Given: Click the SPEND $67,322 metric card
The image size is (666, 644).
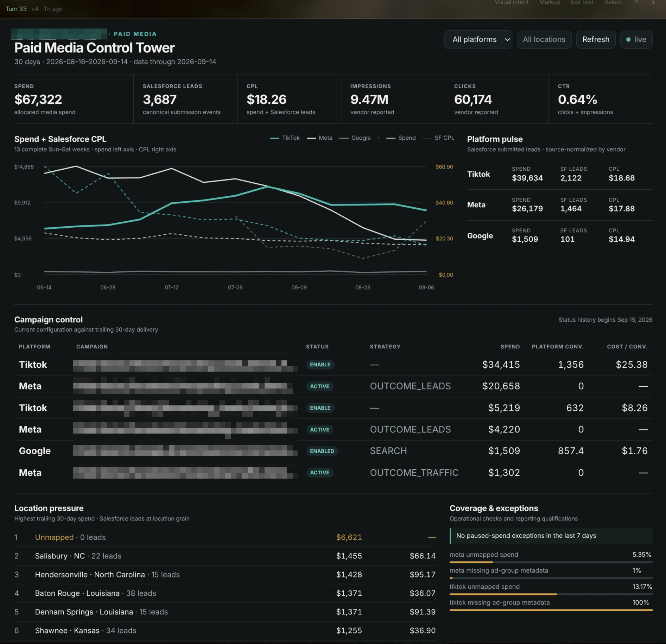Looking at the screenshot, I should pos(74,99).
